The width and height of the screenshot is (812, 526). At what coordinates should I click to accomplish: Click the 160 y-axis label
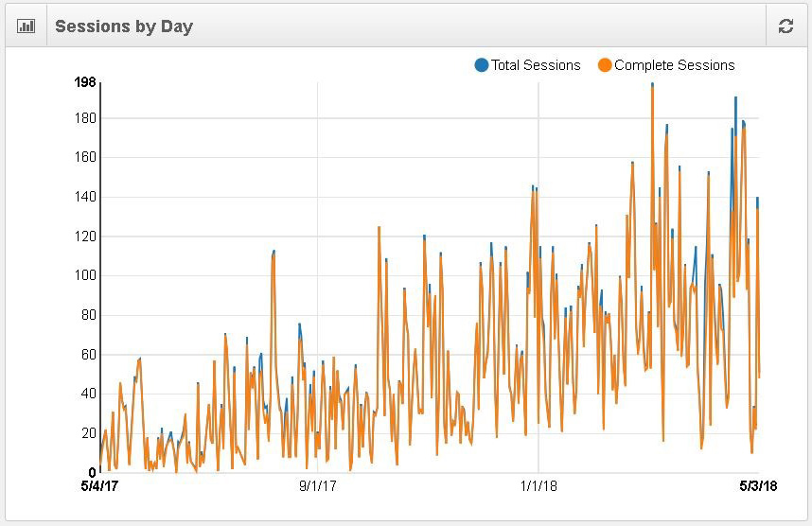tap(85, 157)
